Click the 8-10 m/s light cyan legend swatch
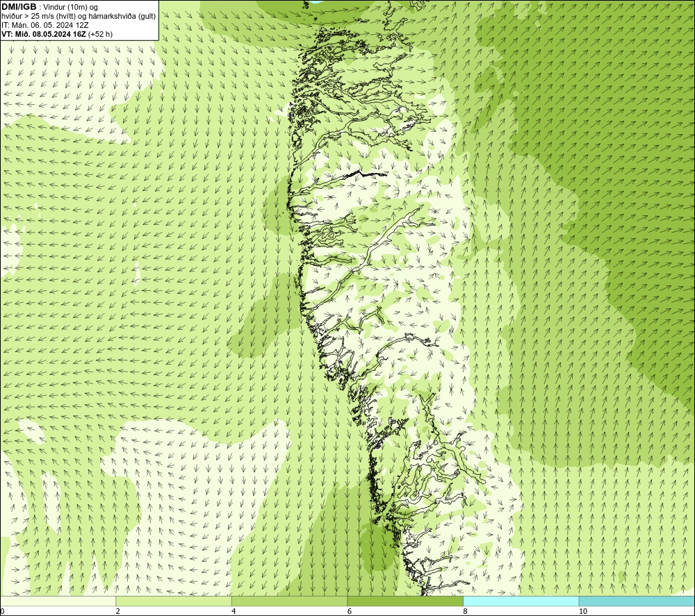695x616 pixels. pos(521,601)
